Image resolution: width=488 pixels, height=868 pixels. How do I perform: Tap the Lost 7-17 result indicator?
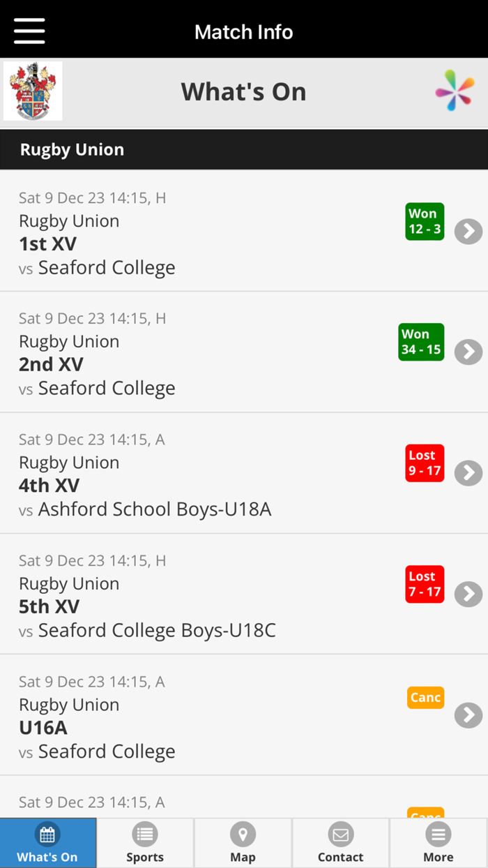click(425, 584)
